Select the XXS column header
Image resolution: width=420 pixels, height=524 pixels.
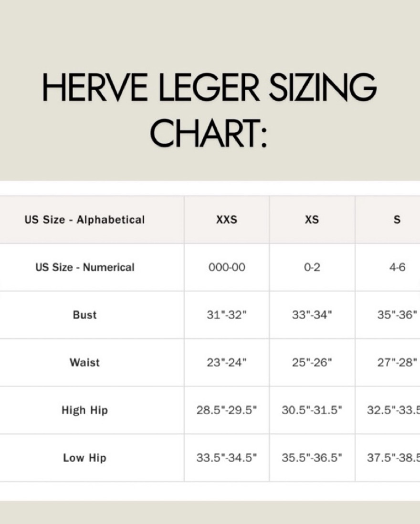click(x=227, y=220)
